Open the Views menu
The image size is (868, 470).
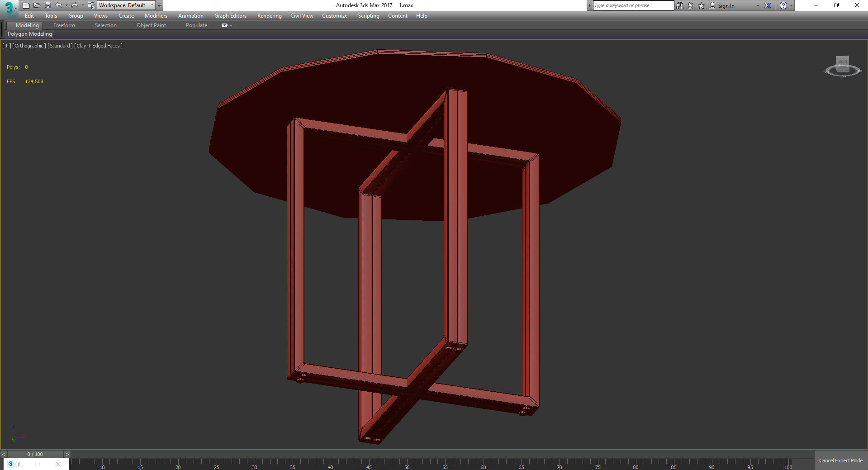100,16
